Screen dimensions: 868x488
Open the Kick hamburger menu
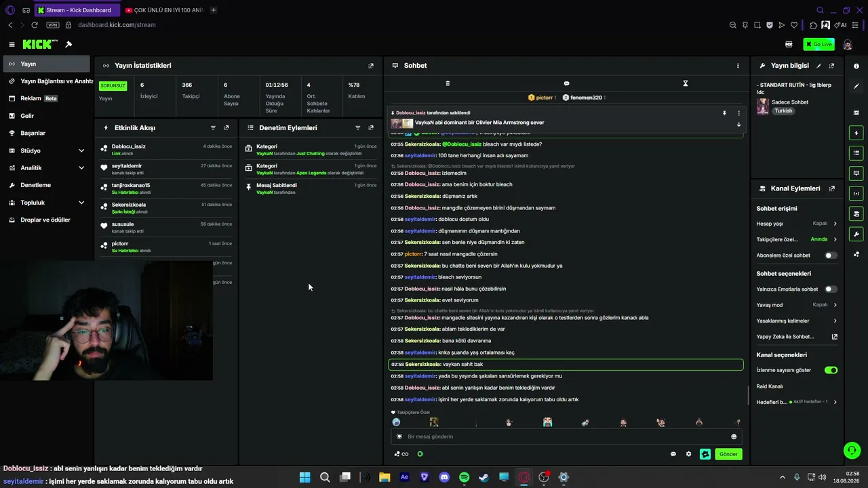coord(12,44)
